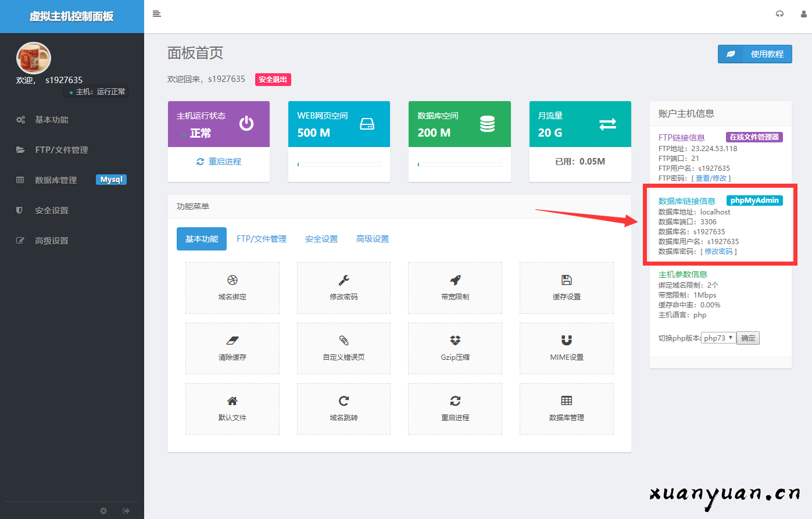Screen dimensions: 812x519
Task: Open the 带宽限制 rocket tile
Action: pyautogui.click(x=455, y=288)
